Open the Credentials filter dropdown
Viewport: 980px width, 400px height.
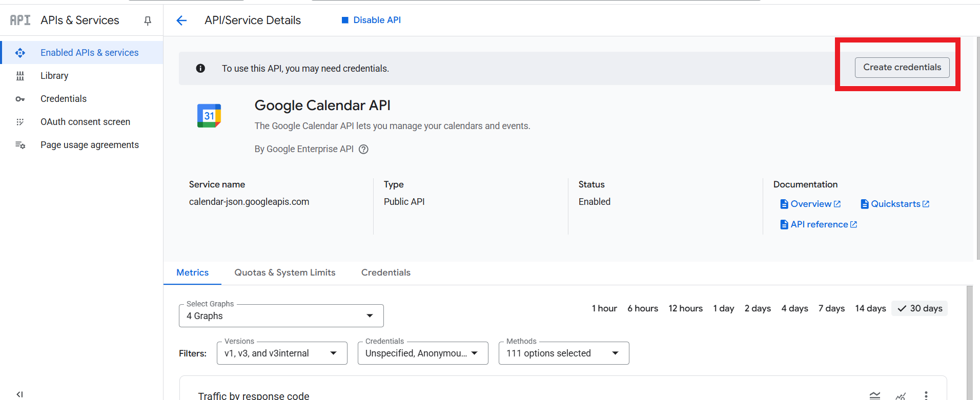point(423,353)
